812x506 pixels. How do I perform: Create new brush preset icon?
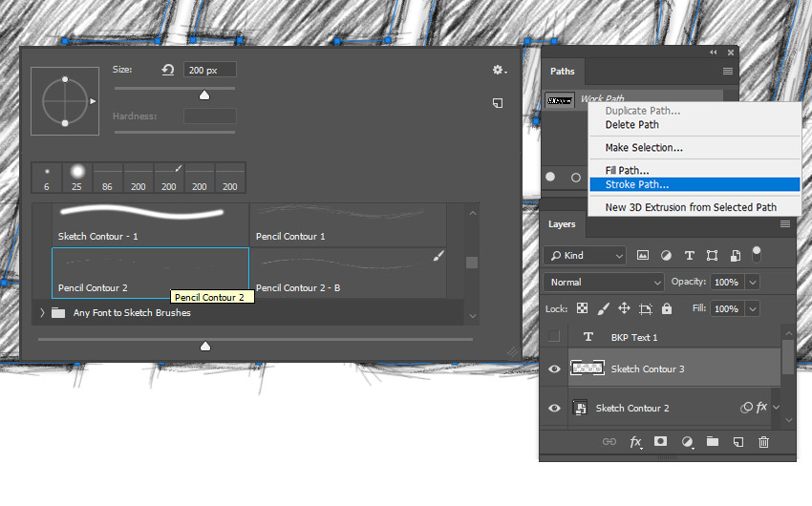[498, 103]
